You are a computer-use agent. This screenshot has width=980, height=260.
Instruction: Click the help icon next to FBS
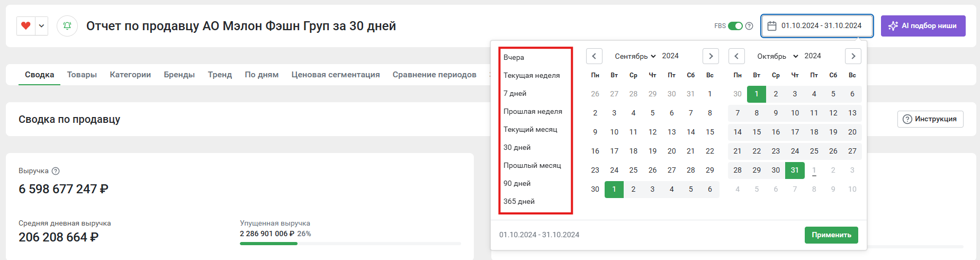pyautogui.click(x=749, y=25)
